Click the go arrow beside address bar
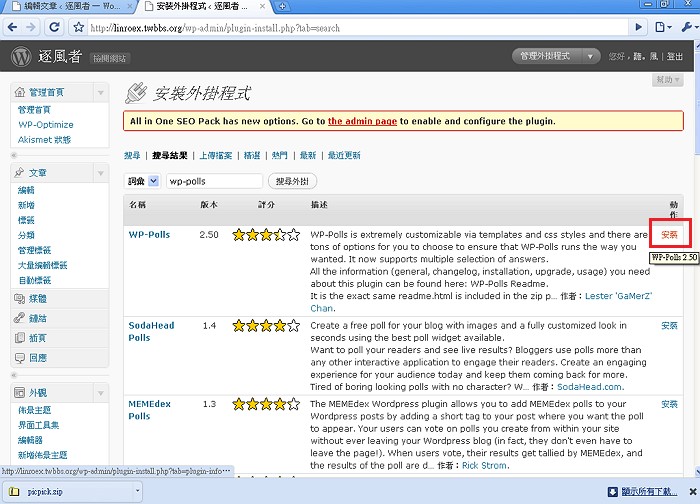This screenshot has width=700, height=504. pos(639,27)
